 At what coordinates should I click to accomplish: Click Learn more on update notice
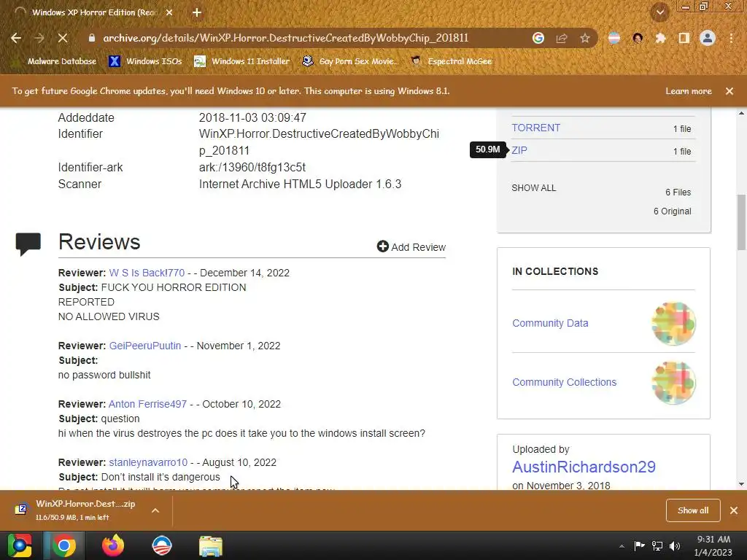(689, 91)
